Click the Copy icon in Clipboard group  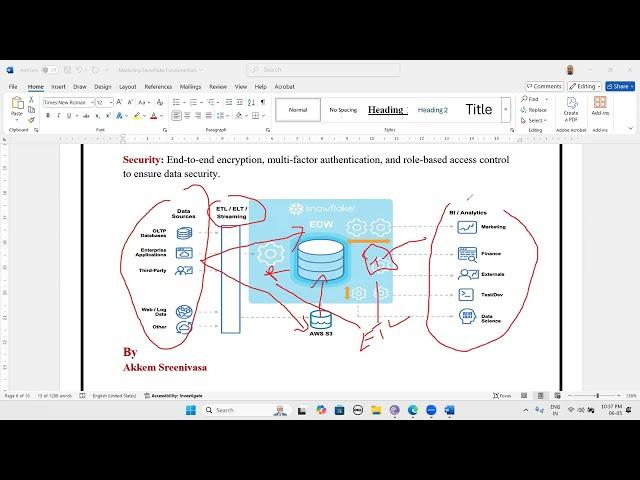[x=31, y=110]
